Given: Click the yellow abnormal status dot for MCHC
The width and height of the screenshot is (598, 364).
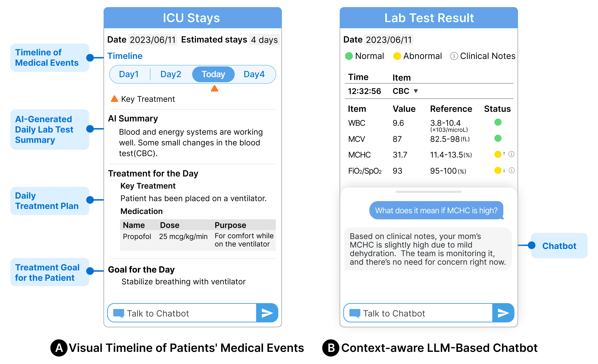Looking at the screenshot, I should [x=498, y=154].
